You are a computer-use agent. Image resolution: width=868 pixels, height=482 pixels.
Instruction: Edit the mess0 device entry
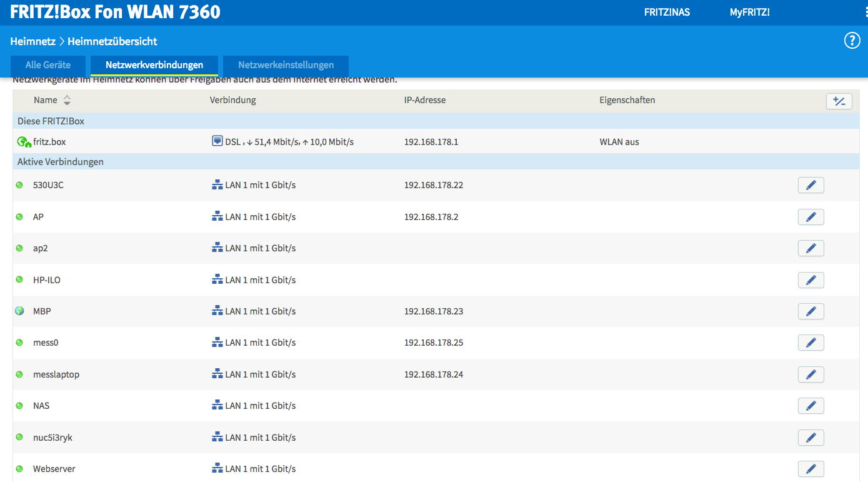[811, 343]
